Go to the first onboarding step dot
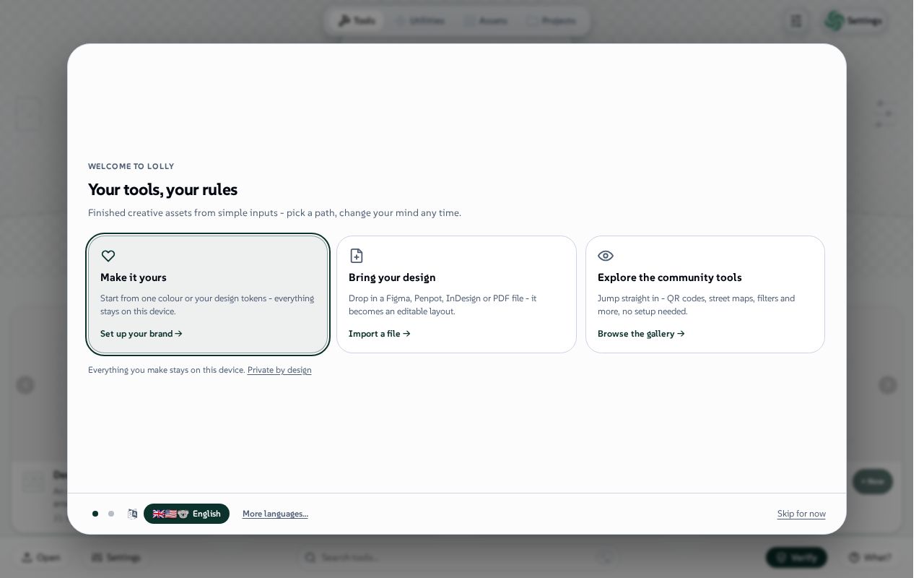This screenshot has width=924, height=578. tap(95, 514)
